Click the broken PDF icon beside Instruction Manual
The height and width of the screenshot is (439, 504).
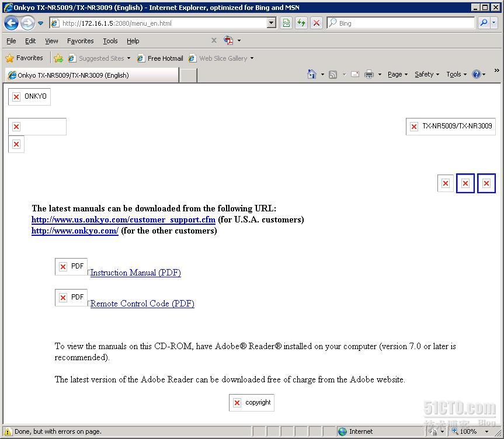(x=71, y=267)
